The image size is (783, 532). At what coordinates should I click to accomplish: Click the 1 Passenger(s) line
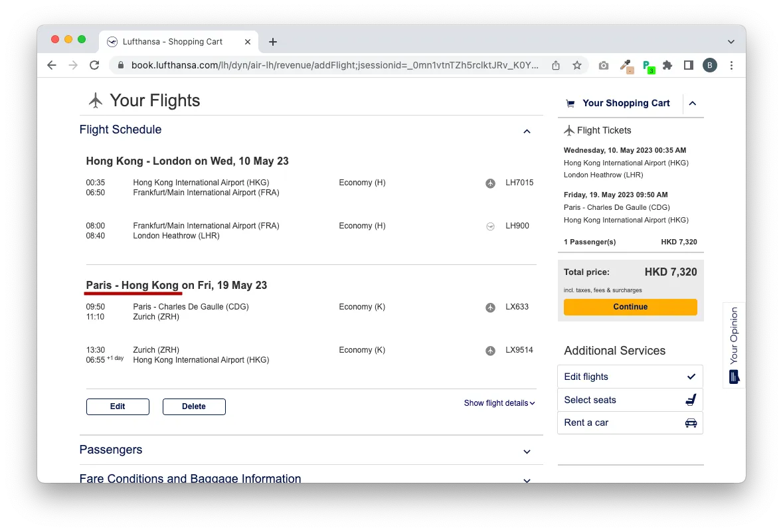tap(630, 242)
